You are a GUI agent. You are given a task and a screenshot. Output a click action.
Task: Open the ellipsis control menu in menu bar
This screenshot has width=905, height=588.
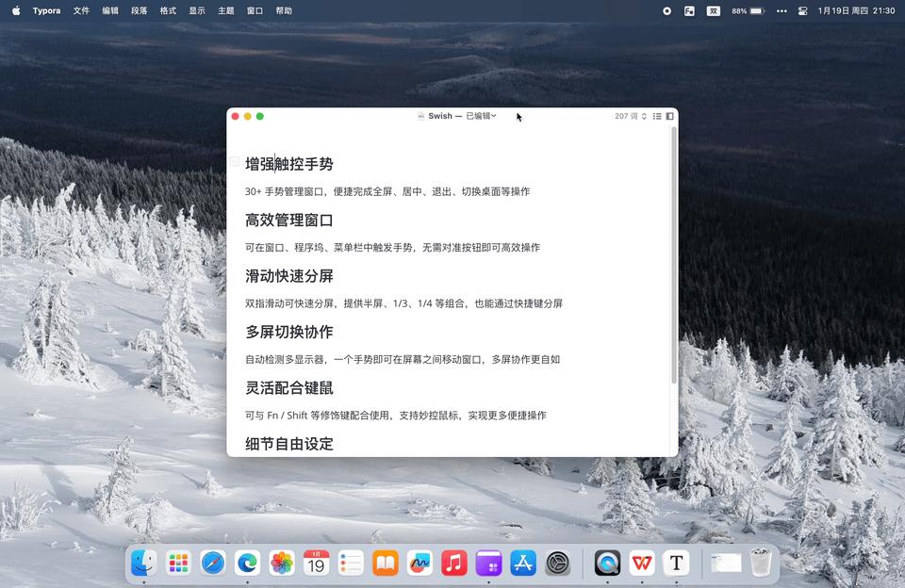[x=781, y=11]
